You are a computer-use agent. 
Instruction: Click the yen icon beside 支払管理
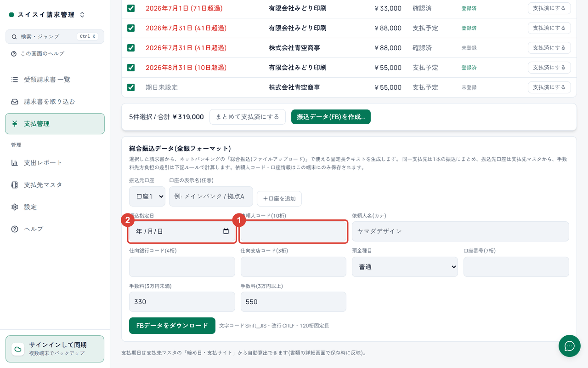[x=15, y=124]
